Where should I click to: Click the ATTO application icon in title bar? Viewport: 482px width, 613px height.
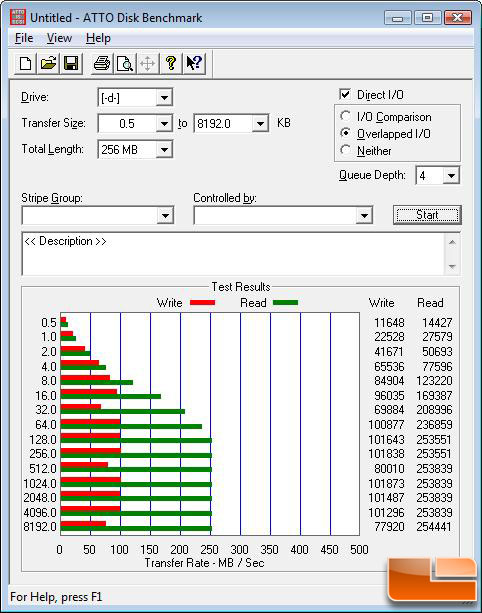click(18, 17)
